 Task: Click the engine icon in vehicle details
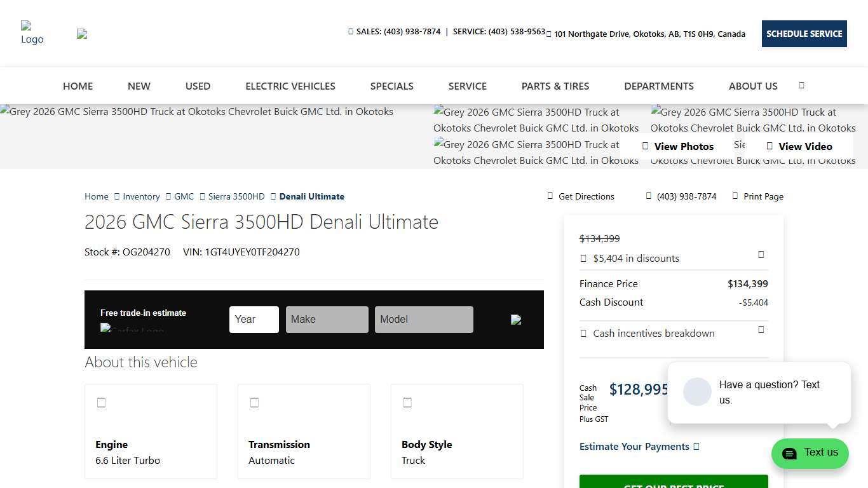pyautogui.click(x=101, y=402)
